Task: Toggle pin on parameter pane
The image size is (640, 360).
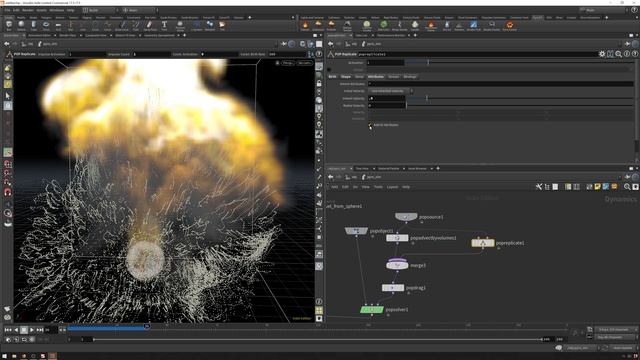Action: (627, 44)
